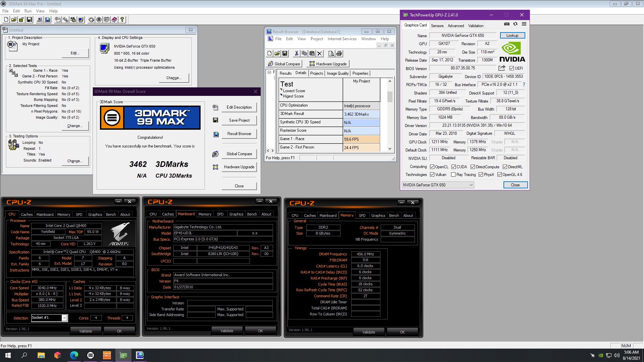Open Windows Start menu
This screenshot has width=644, height=362.
(x=8, y=355)
